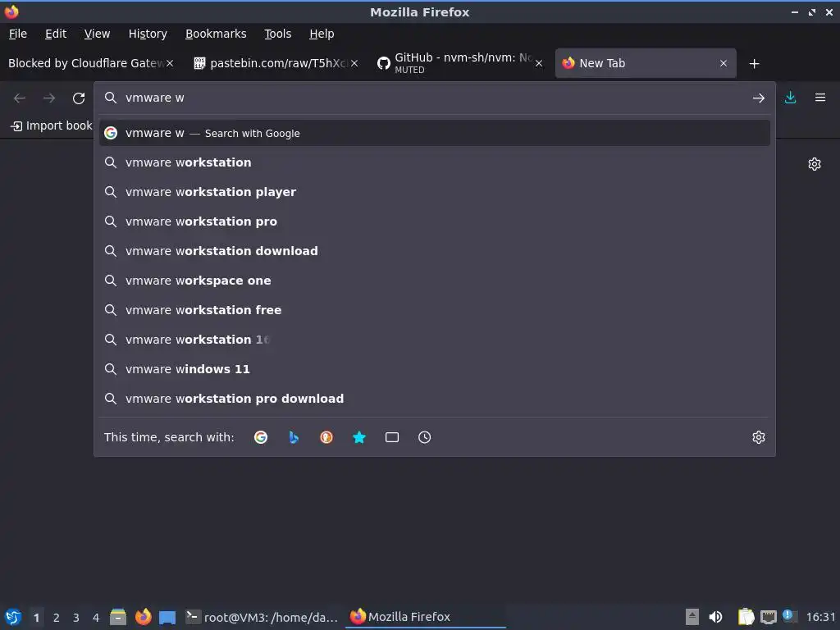Search open tabs using the tab icon
The image size is (840, 630).
click(x=392, y=437)
